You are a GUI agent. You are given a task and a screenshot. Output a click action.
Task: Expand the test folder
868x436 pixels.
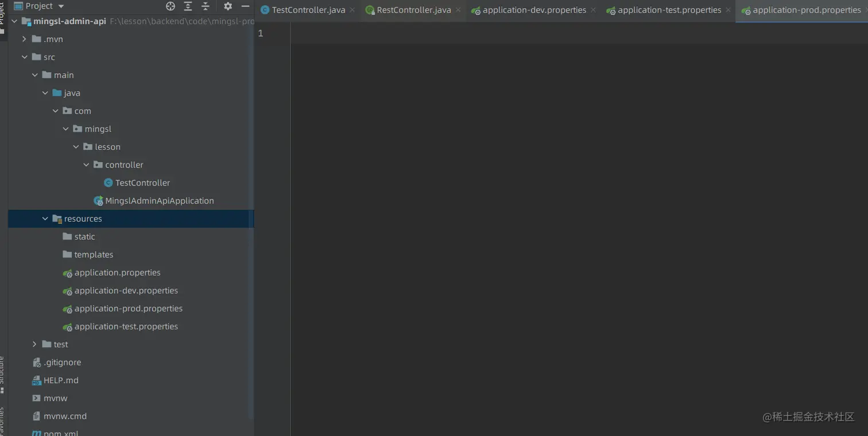pos(34,344)
